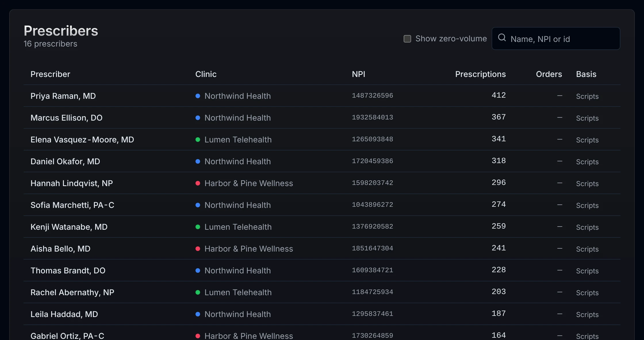This screenshot has width=644, height=340.
Task: Click the green clinic dot in Rachel Abernathy's row
Action: click(x=198, y=292)
